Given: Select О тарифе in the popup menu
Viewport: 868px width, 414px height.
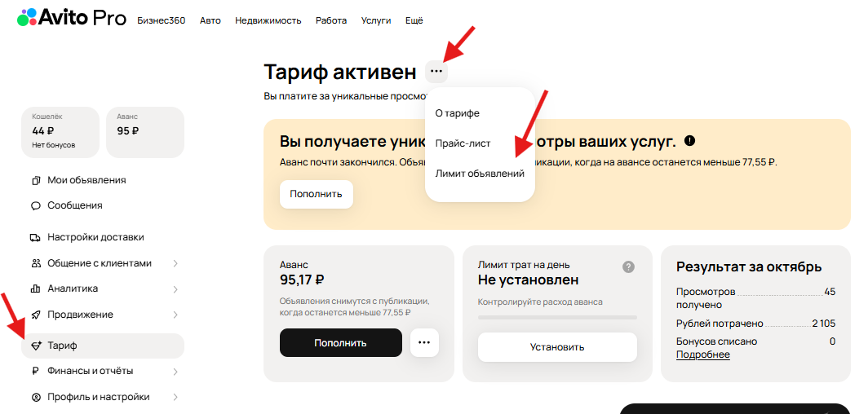Looking at the screenshot, I should (x=457, y=113).
